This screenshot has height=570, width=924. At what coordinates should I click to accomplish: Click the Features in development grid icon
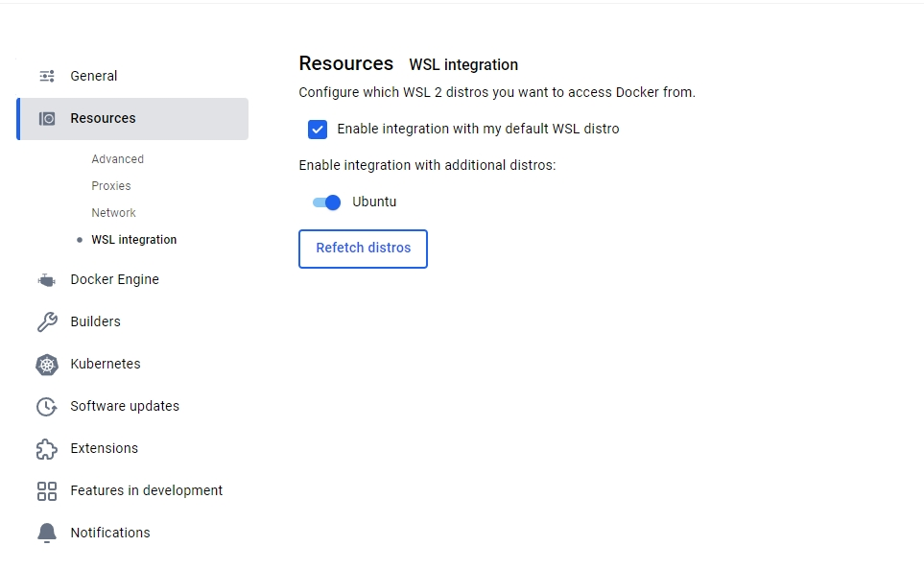click(47, 491)
